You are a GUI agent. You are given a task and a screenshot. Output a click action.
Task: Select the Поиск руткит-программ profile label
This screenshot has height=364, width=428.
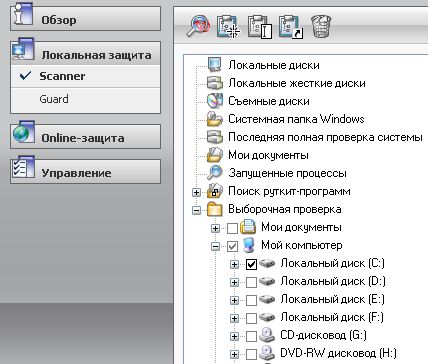(x=289, y=191)
